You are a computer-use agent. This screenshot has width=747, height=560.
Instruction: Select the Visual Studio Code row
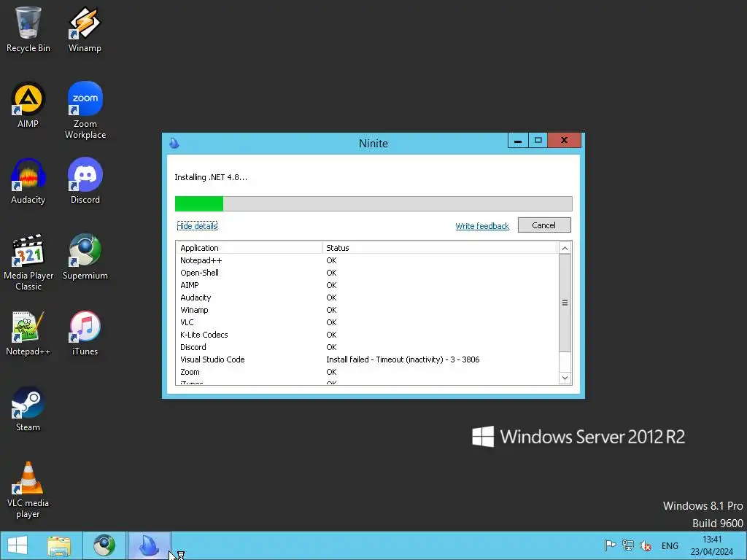[367, 359]
